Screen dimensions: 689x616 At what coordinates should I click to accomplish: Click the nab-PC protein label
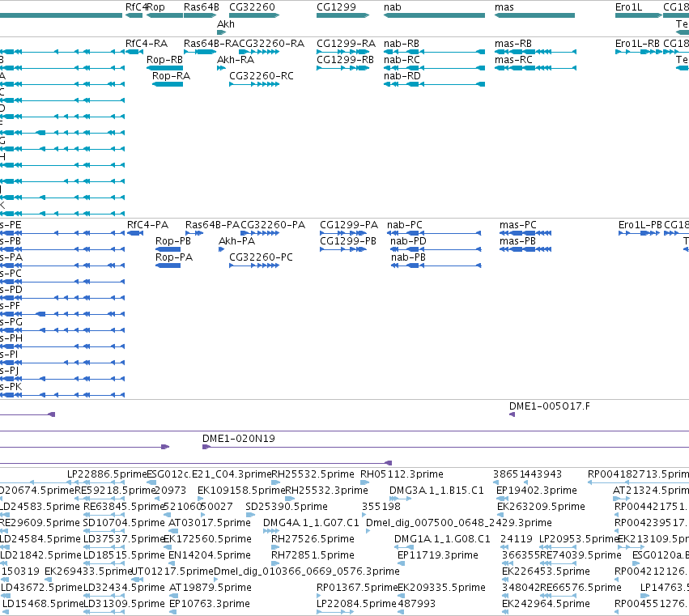(404, 225)
